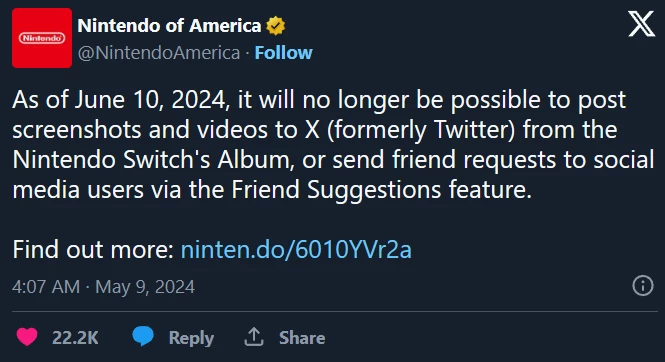Click the 22.2K likes count

point(75,338)
